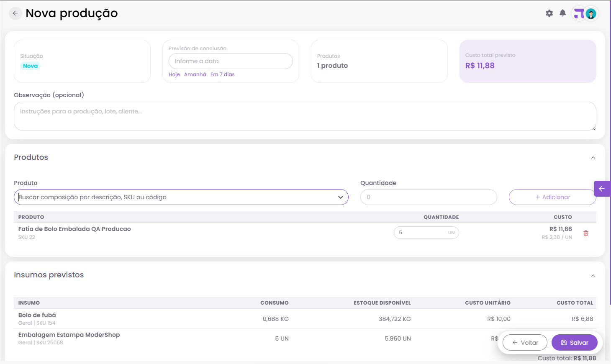
Task: Save the production with Salvar
Action: click(575, 343)
